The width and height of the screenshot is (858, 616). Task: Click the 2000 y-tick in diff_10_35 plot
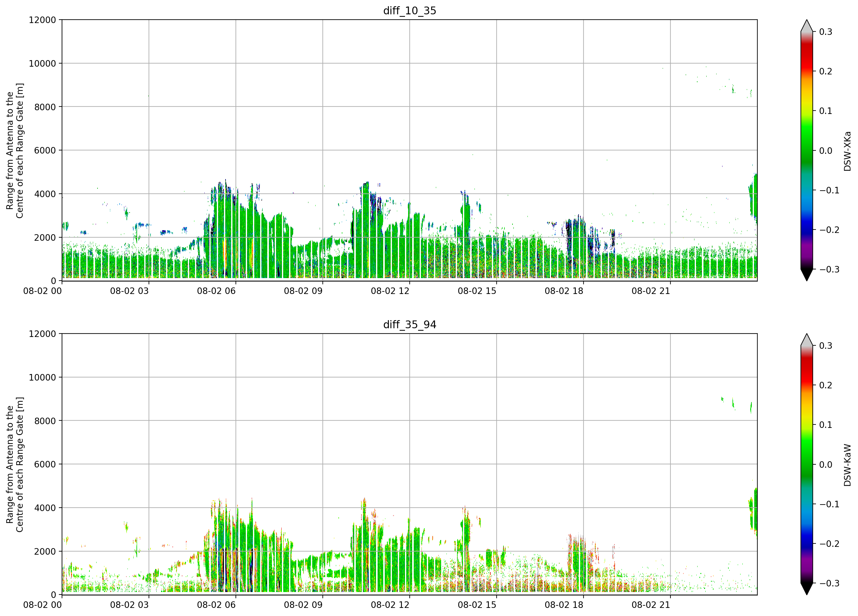(45, 238)
